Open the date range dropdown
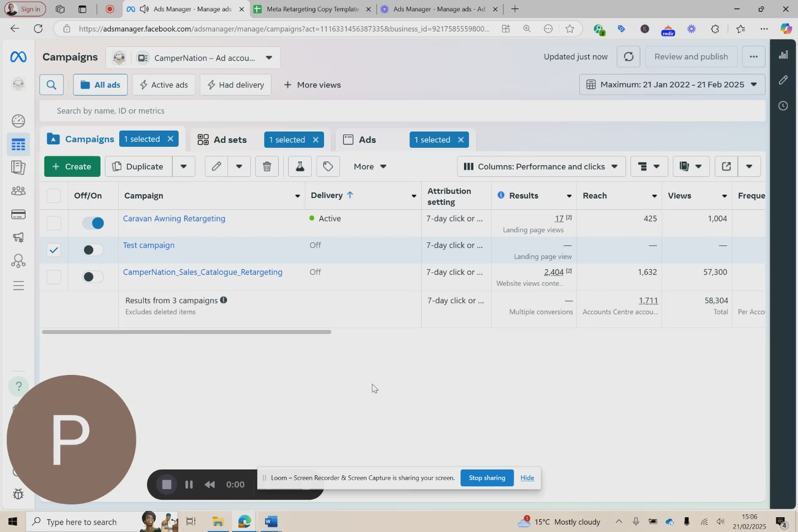This screenshot has width=798, height=532. tap(672, 85)
